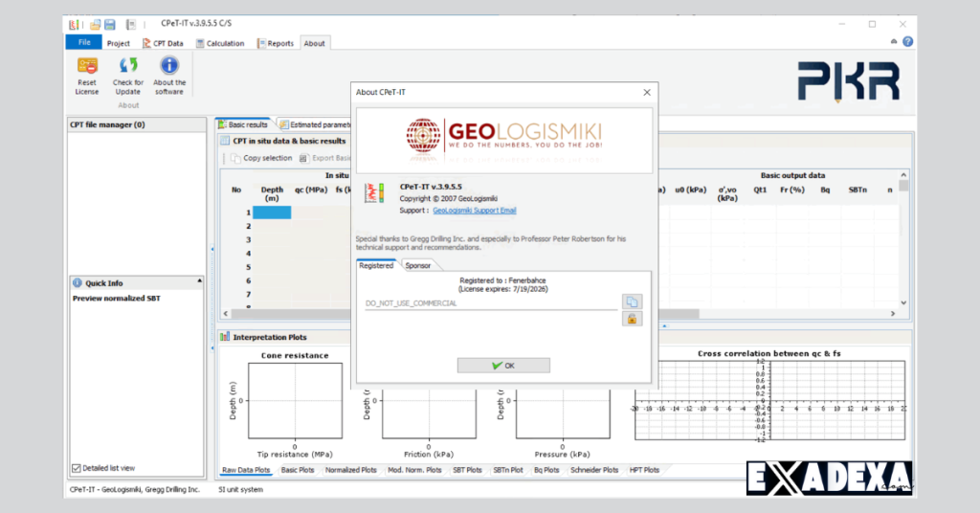Click the Interpretation Plots panel icon

224,337
